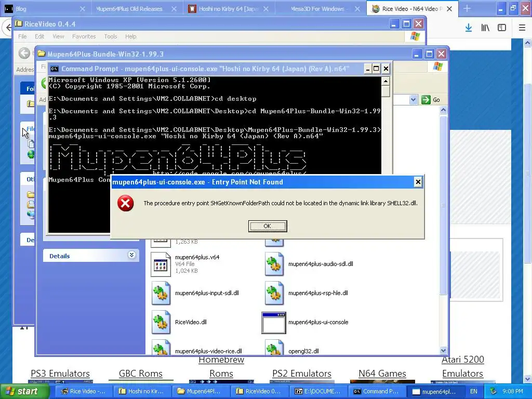Switch to the Command P... taskbar item
Screen dimensions: 532x399
tap(377, 392)
